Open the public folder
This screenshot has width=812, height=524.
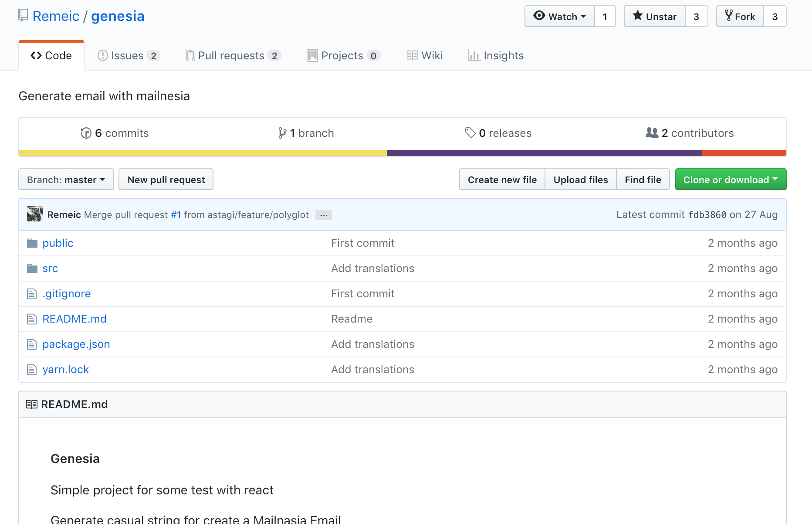(58, 243)
